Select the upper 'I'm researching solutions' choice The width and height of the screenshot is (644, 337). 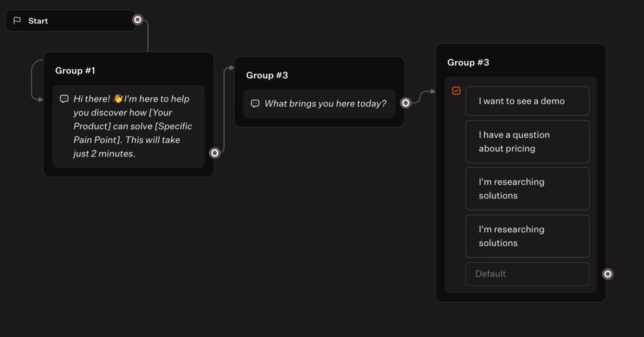tap(527, 189)
